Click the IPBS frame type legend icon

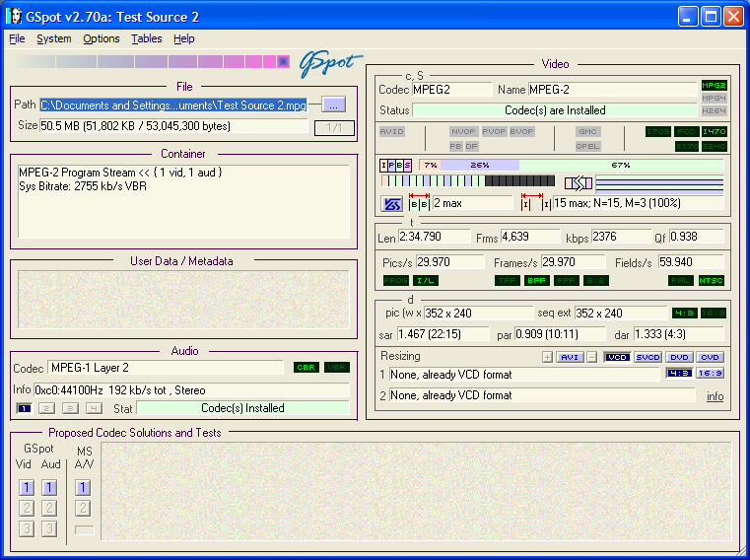(395, 165)
